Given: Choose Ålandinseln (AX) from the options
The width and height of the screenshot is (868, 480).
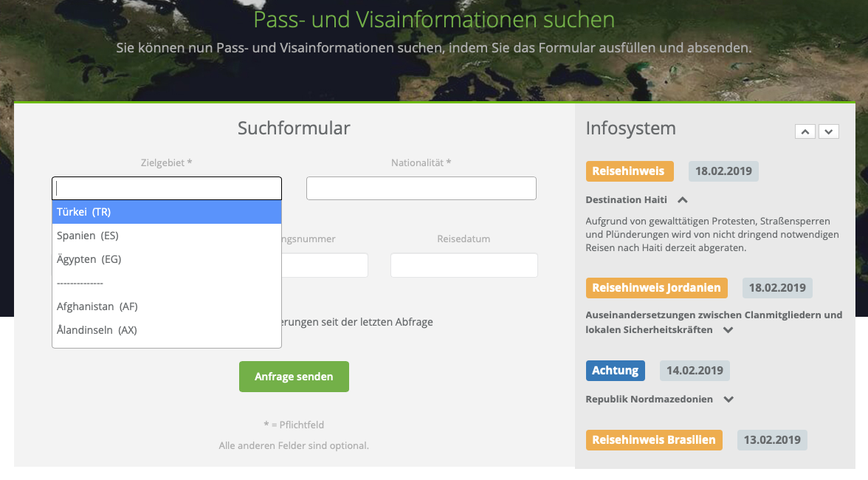Looking at the screenshot, I should (x=167, y=330).
